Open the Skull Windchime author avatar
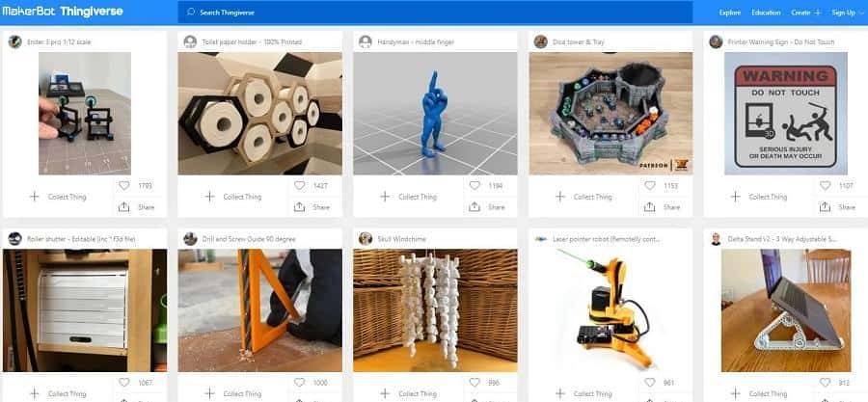Viewport: 868px width, 402px height. tap(366, 239)
